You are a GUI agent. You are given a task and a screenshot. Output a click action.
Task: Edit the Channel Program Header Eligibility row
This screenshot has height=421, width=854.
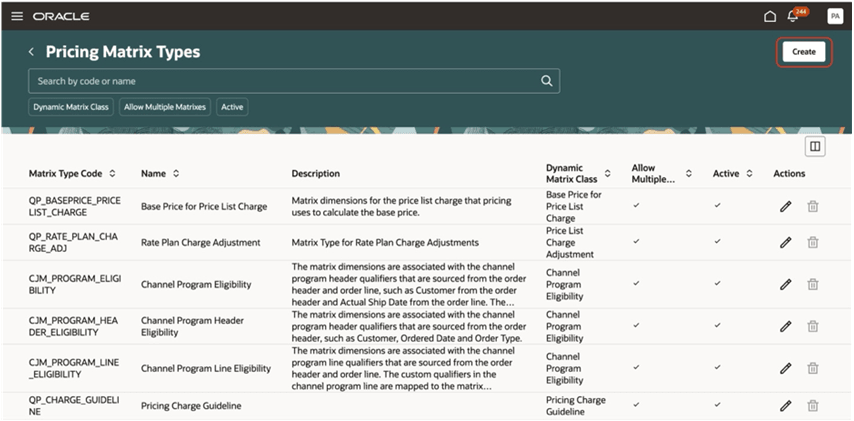[785, 326]
